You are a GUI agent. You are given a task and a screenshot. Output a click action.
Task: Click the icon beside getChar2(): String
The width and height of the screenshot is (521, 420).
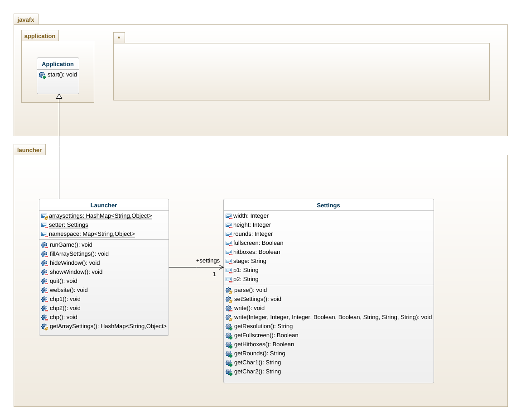(x=229, y=372)
